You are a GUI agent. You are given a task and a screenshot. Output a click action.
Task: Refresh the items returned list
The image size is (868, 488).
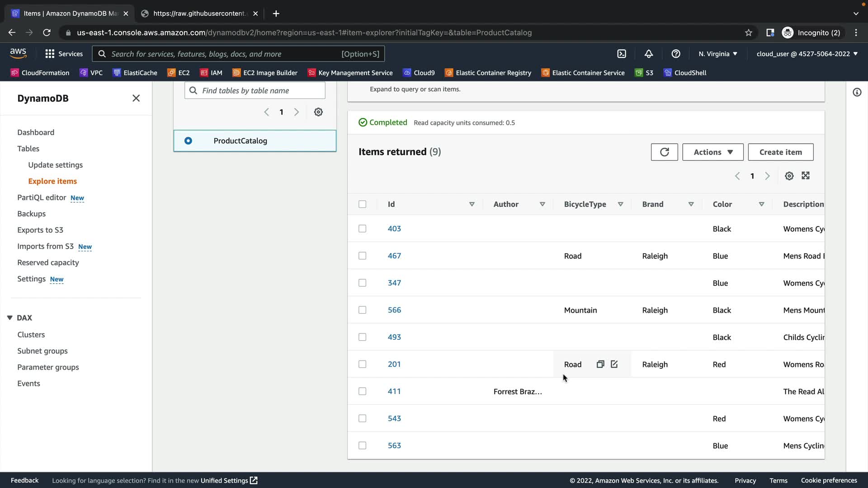pos(664,152)
